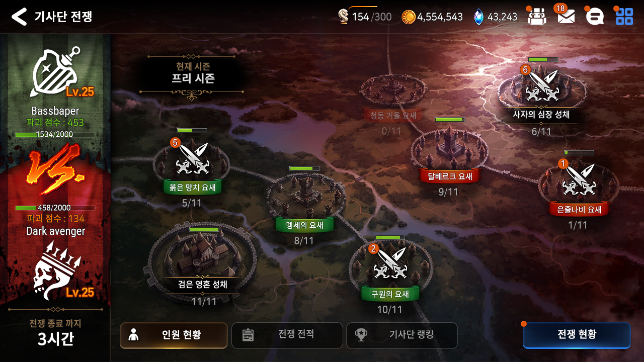Select the 사자의 심장 성채 battle icon
The height and width of the screenshot is (362, 644).
(542, 86)
